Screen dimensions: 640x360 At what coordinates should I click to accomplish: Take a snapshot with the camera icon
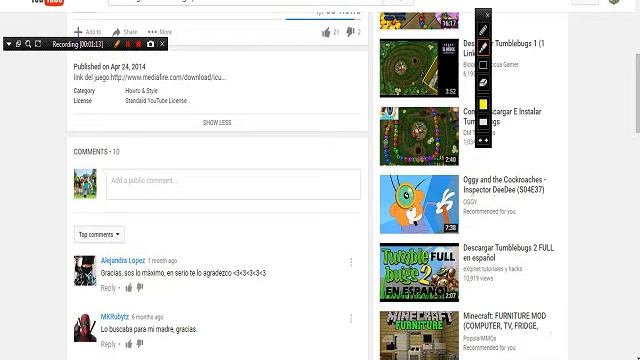click(x=150, y=44)
